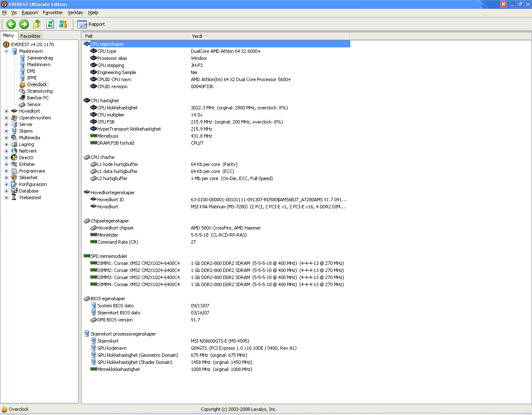532x415 pixels.
Task: Expand the Operativsystem tree node
Action: [6, 118]
